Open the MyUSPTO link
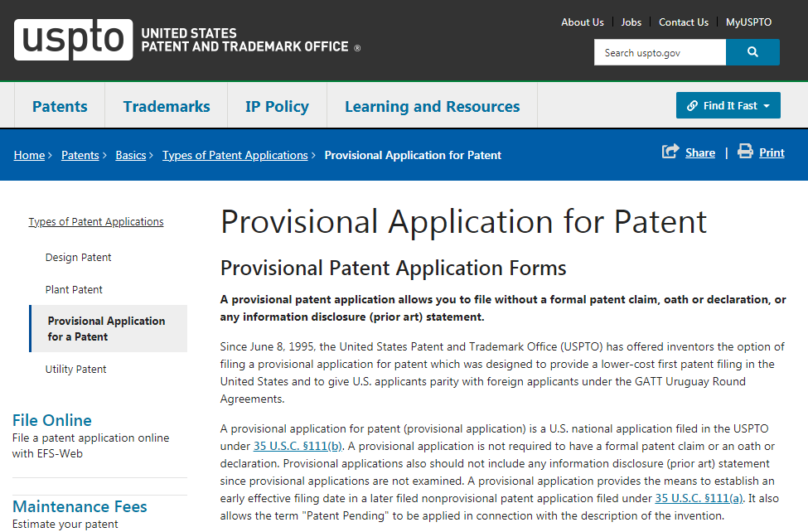Screen dimensions: 808x532 point(748,22)
